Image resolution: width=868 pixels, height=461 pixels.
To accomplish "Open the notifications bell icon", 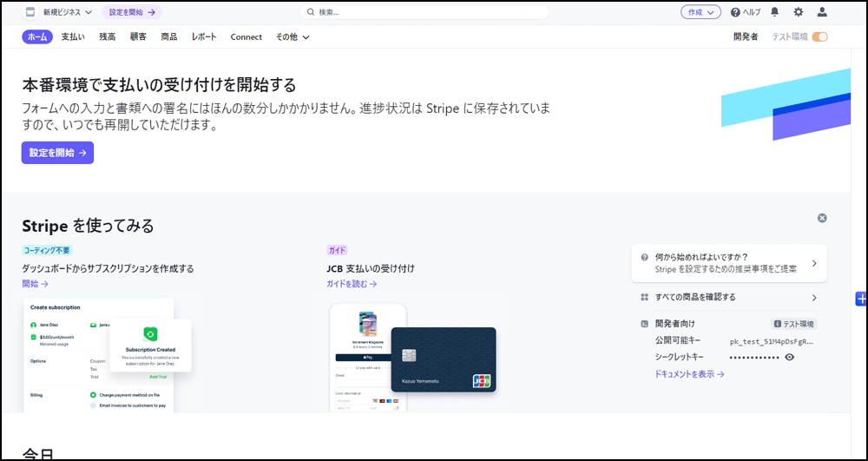I will click(x=774, y=12).
